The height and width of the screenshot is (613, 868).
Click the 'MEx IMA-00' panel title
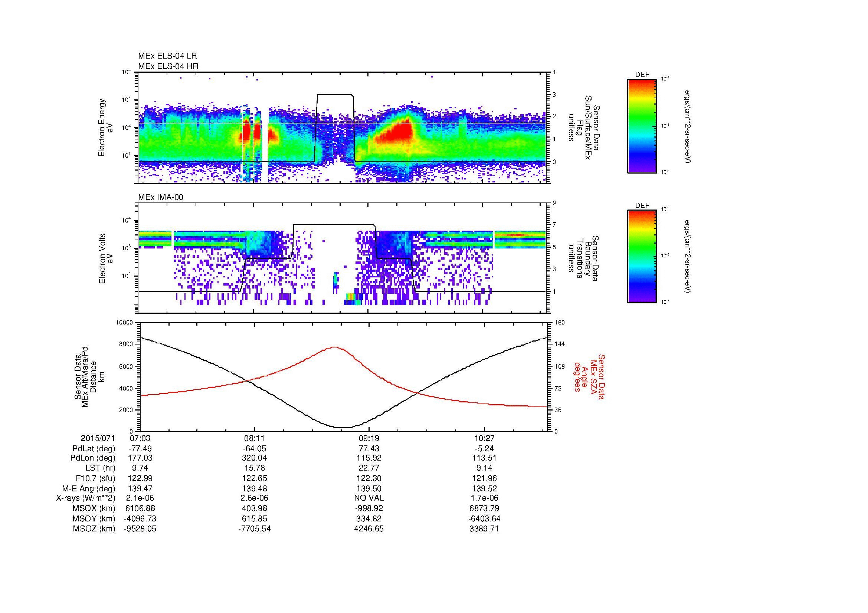pyautogui.click(x=161, y=197)
